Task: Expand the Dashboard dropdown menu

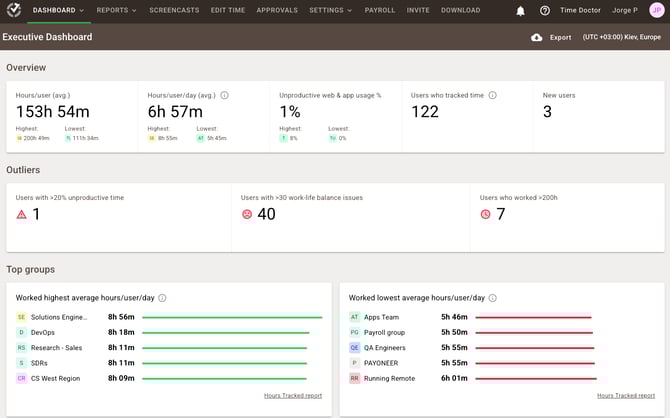Action: tap(58, 10)
